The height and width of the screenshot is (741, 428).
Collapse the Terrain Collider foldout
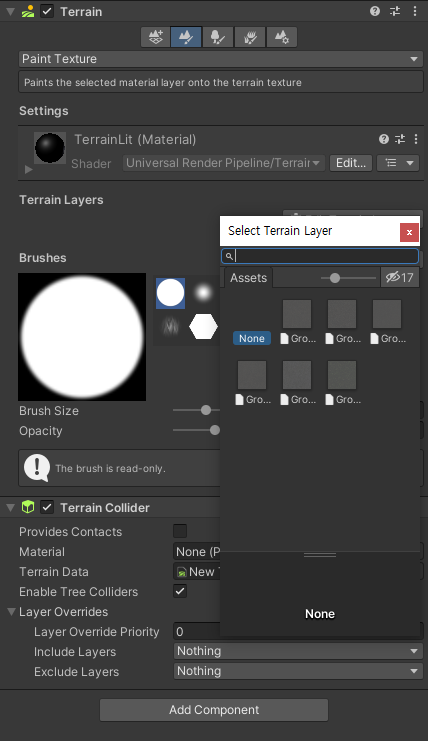pos(10,508)
